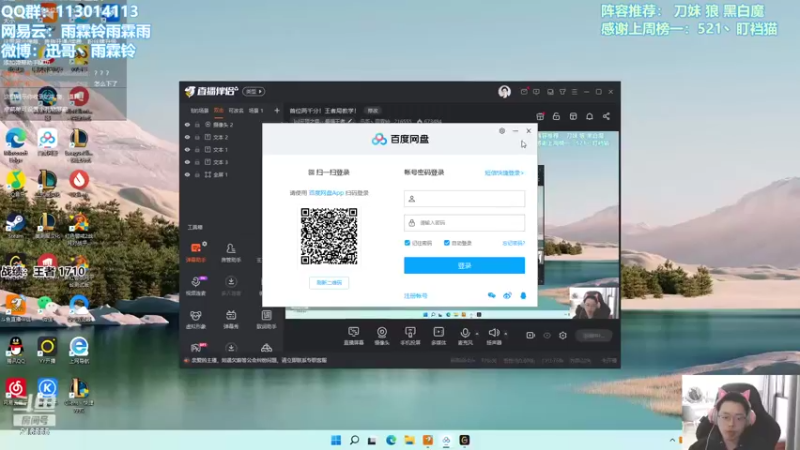This screenshot has height=450, width=800.
Task: Toggle visibility of 文本 2 layer
Action: (187, 137)
